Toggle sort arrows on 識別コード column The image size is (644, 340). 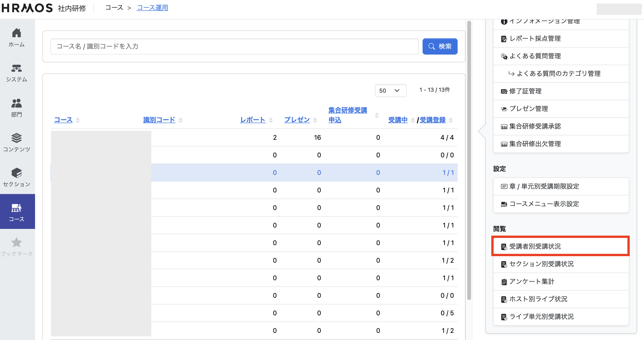coord(181,120)
